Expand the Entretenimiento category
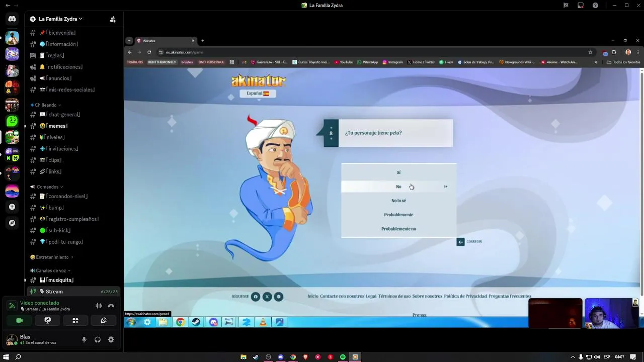 pyautogui.click(x=52, y=257)
